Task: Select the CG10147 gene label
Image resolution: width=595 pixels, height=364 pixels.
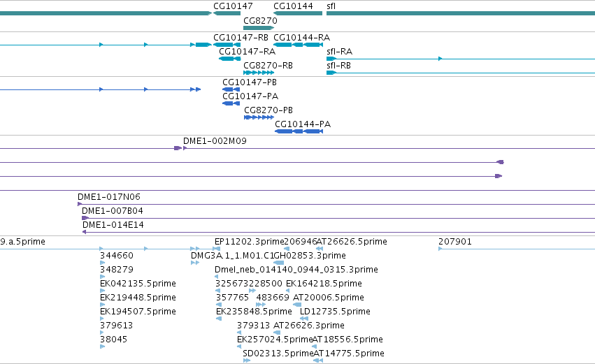Action: [233, 6]
